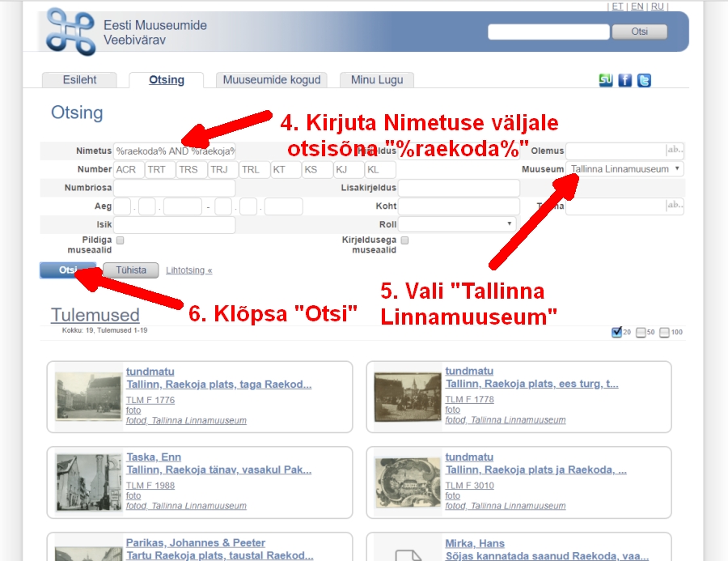Expand the Roll dropdown
The width and height of the screenshot is (728, 561).
pos(457,224)
